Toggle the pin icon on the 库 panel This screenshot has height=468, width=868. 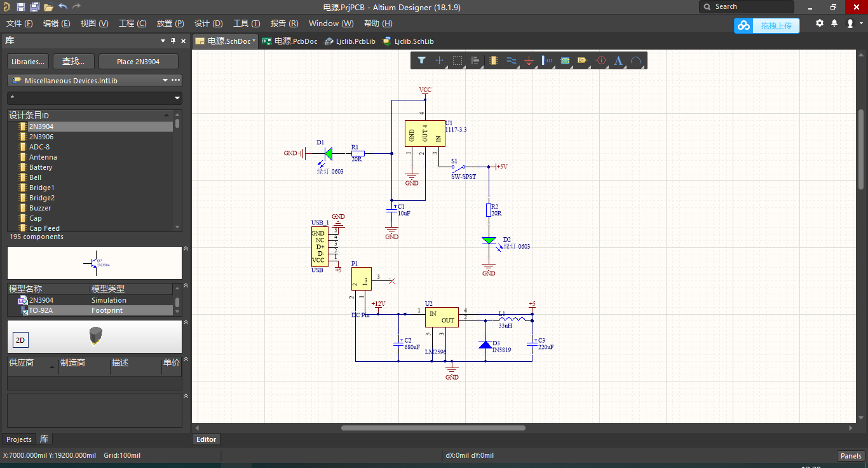173,40
